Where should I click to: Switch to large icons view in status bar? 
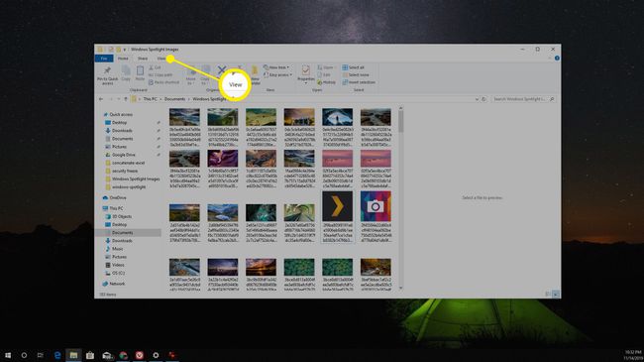[555, 295]
